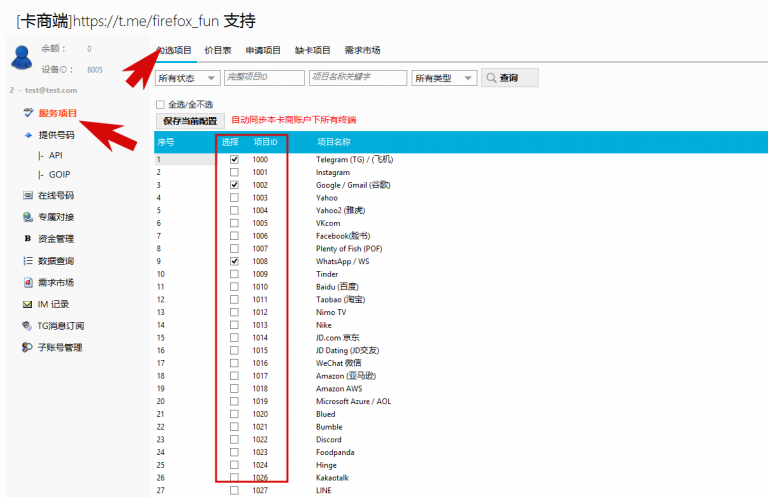Select the Bumble row text

(329, 427)
